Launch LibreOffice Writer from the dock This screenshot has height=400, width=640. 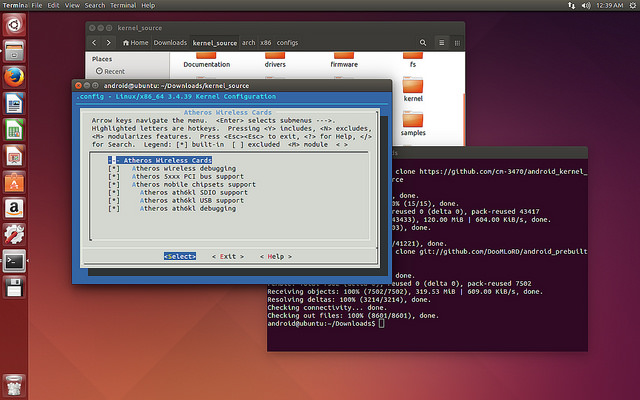(x=14, y=103)
